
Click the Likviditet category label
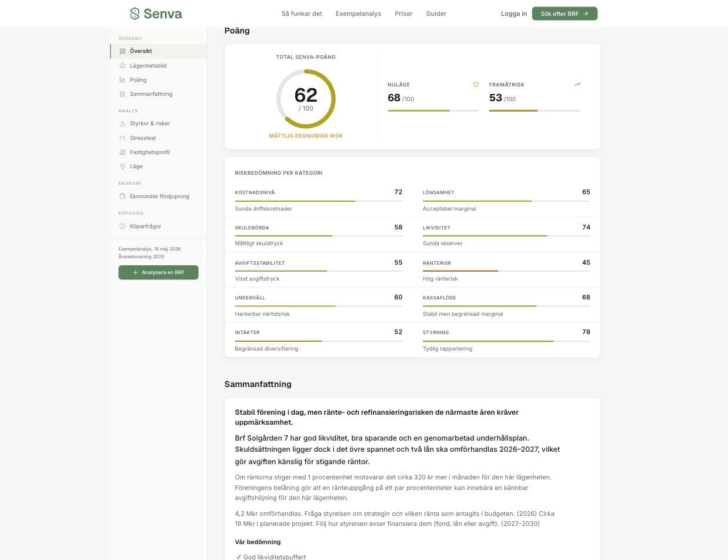tap(436, 228)
